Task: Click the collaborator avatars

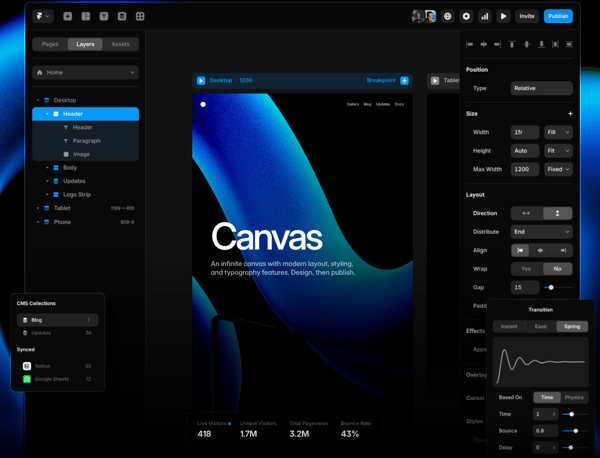Action: coord(424,16)
